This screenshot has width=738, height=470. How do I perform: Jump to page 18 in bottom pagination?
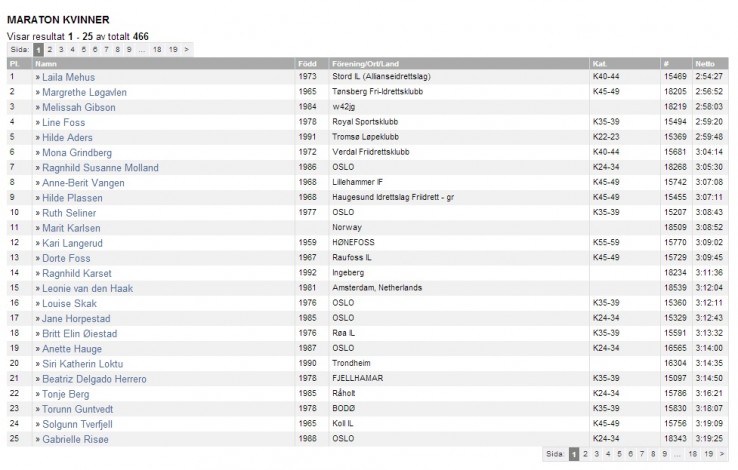tap(692, 453)
